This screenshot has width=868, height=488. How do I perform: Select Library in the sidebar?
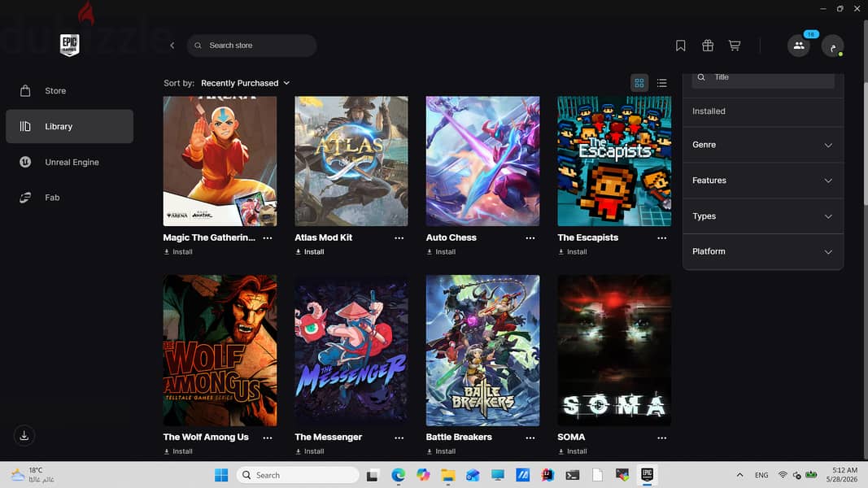[69, 126]
